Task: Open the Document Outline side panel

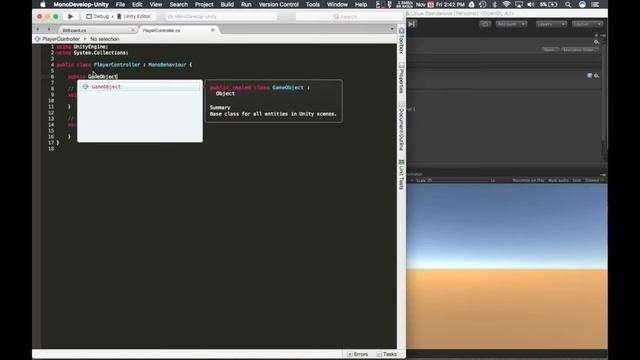Action: pos(401,127)
